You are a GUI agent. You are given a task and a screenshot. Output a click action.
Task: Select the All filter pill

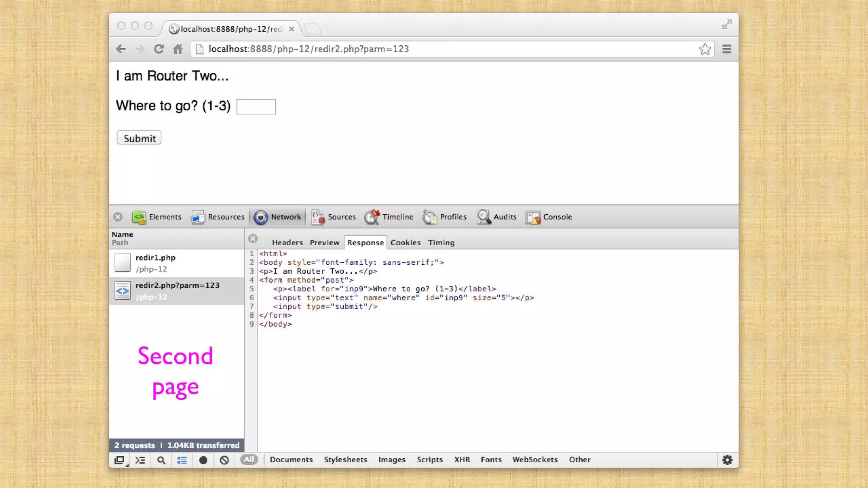click(249, 460)
